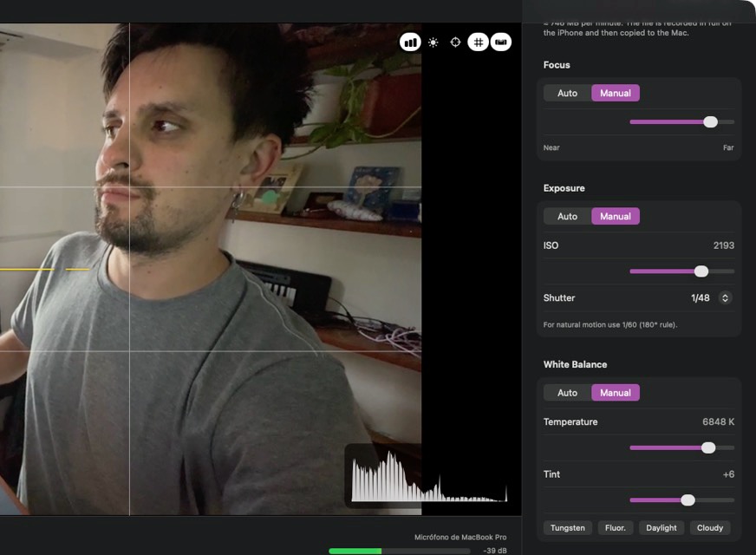Apply the Fluor. white balance preset
Viewport: 756px width, 555px height.
pyautogui.click(x=616, y=528)
